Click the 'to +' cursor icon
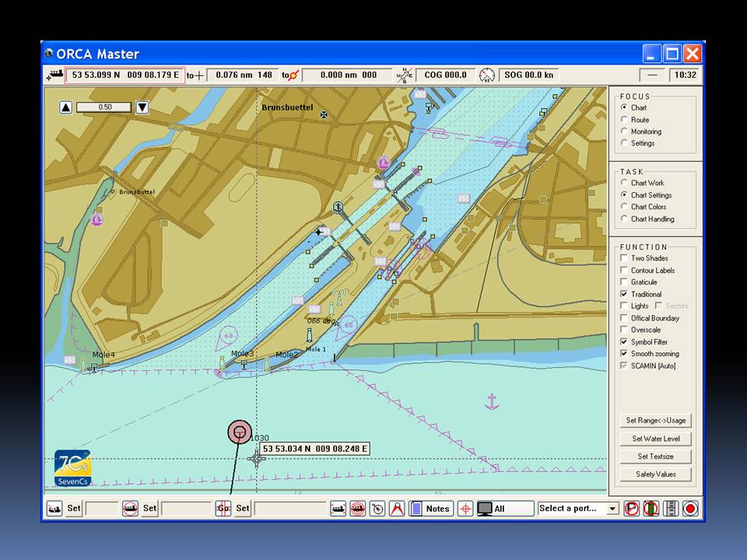The height and width of the screenshot is (560, 747). pos(195,75)
